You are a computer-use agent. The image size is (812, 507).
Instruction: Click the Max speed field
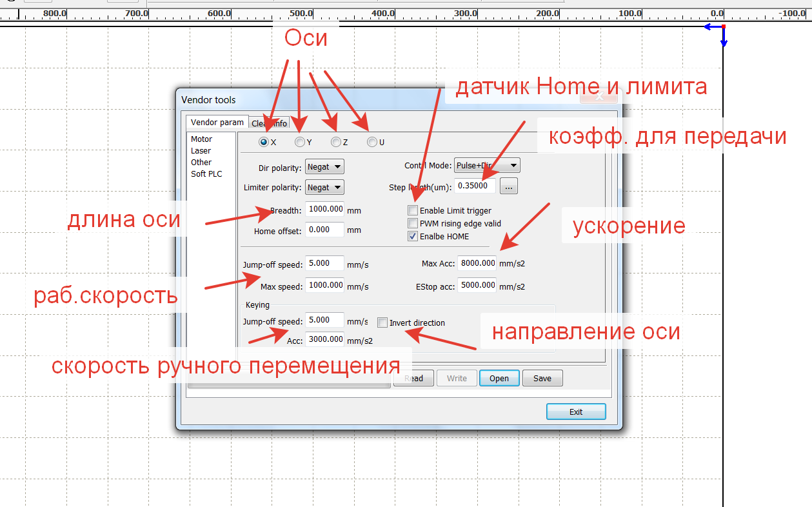(x=324, y=285)
